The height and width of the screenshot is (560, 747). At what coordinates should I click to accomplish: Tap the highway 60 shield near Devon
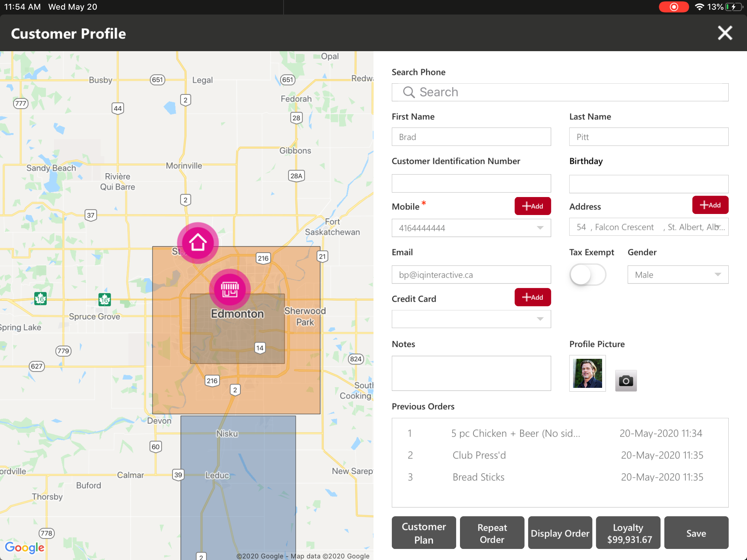(x=156, y=447)
